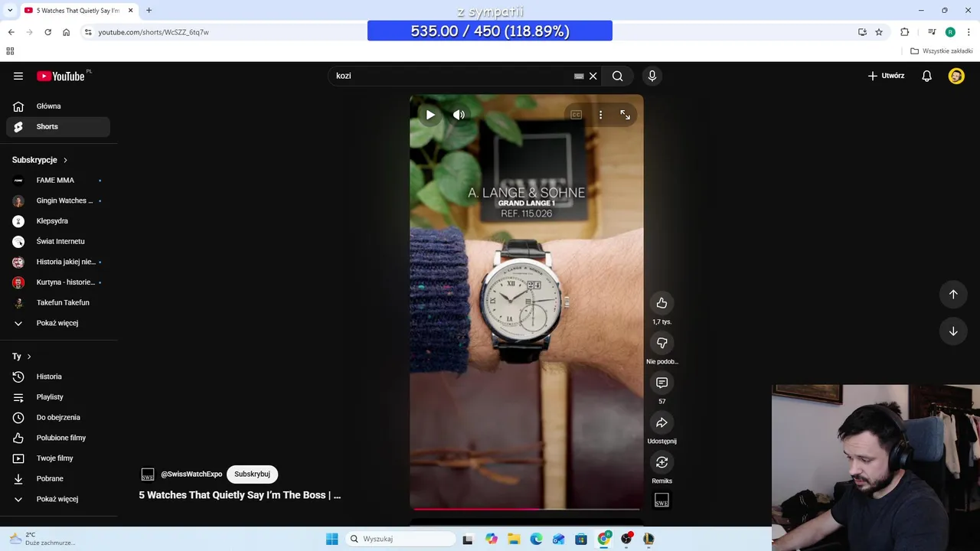The width and height of the screenshot is (980, 551).
Task: Open YouTube notifications bell
Action: pos(927,76)
